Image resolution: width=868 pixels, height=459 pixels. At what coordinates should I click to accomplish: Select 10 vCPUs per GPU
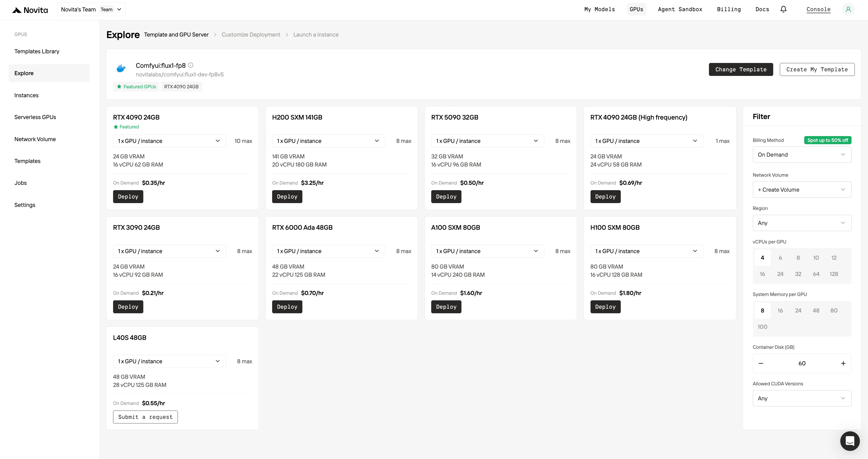pos(816,258)
